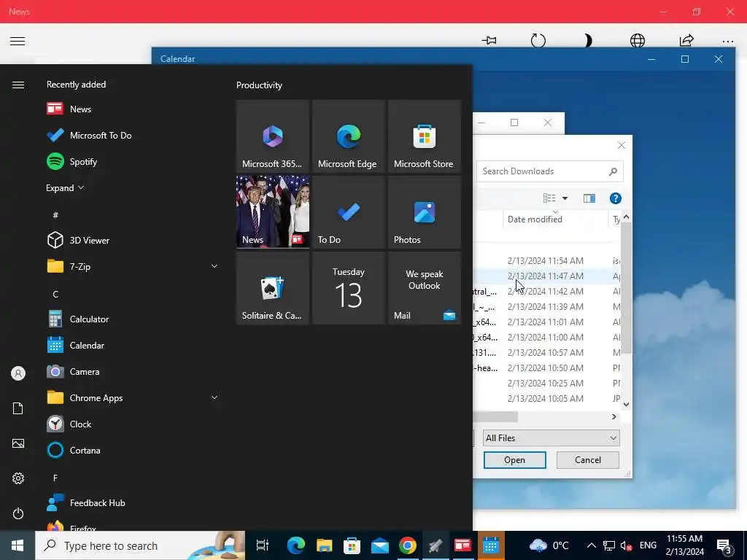Open Microsoft To Do in Recently added
747x560 pixels.
point(133,135)
